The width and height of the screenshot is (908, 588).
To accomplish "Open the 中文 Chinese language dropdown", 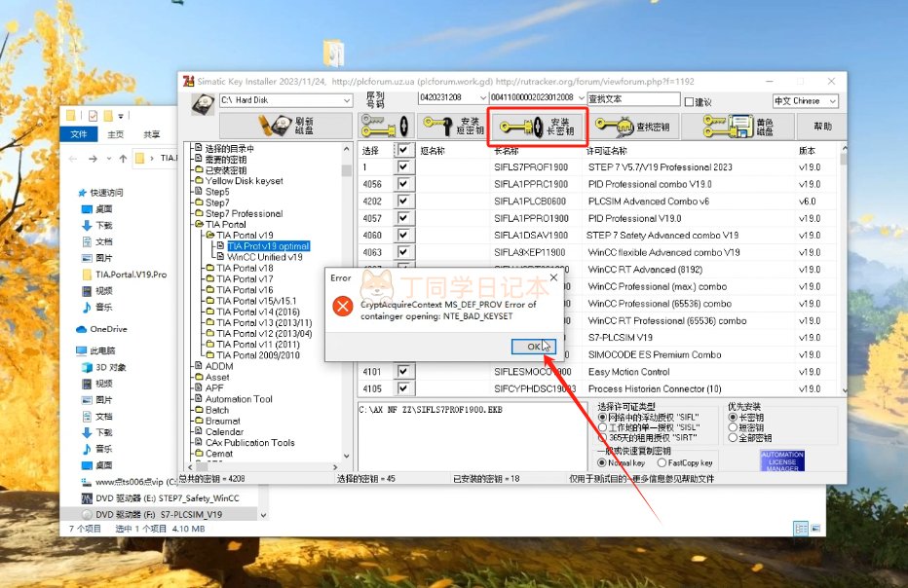I will 804,100.
